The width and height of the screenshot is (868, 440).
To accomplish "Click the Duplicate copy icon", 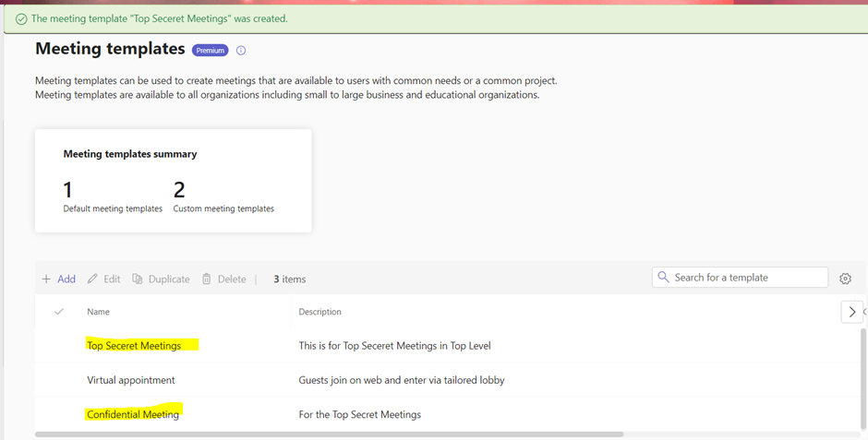I will 138,279.
